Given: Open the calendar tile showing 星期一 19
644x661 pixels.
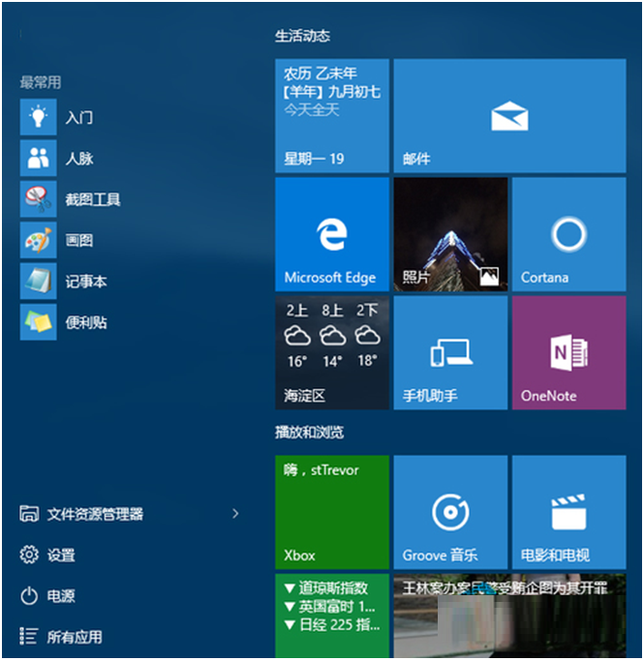Looking at the screenshot, I should click(x=332, y=116).
